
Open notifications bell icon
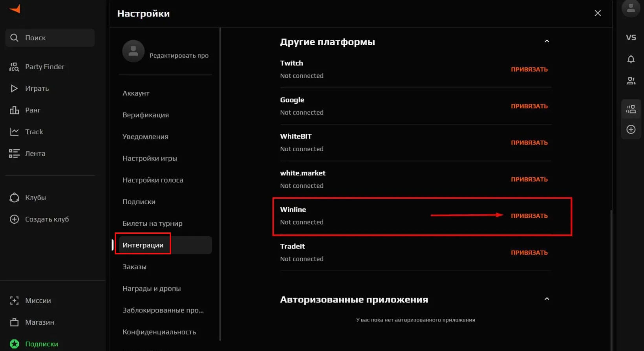[631, 59]
